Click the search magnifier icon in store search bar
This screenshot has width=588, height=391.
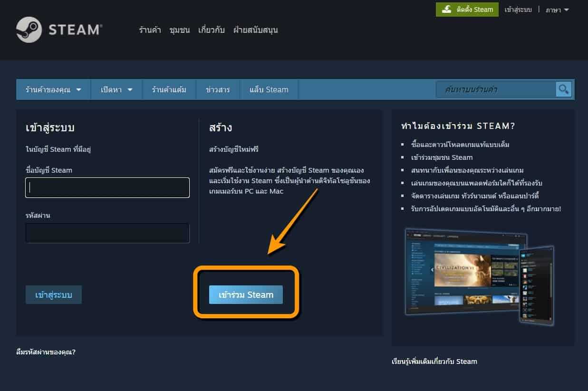(x=563, y=89)
